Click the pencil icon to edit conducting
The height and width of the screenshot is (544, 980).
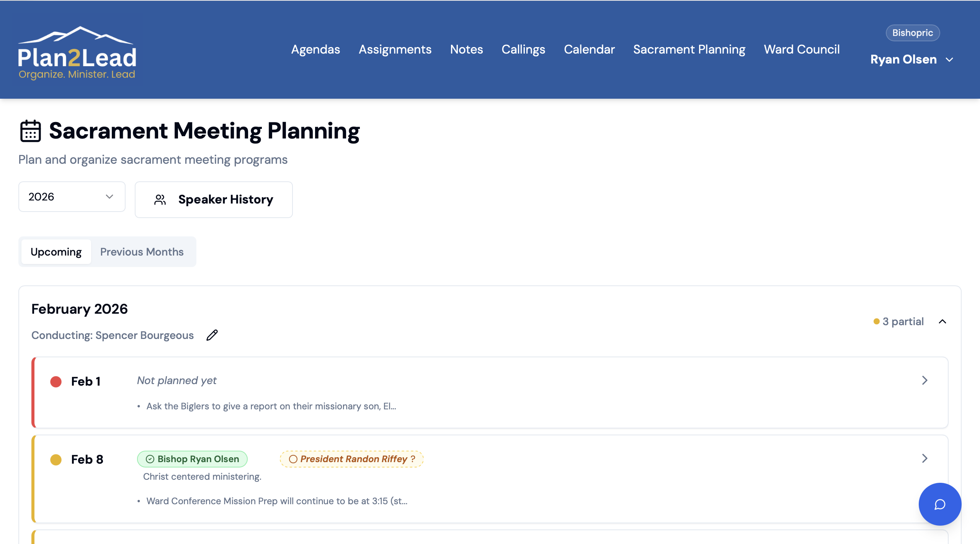click(212, 335)
